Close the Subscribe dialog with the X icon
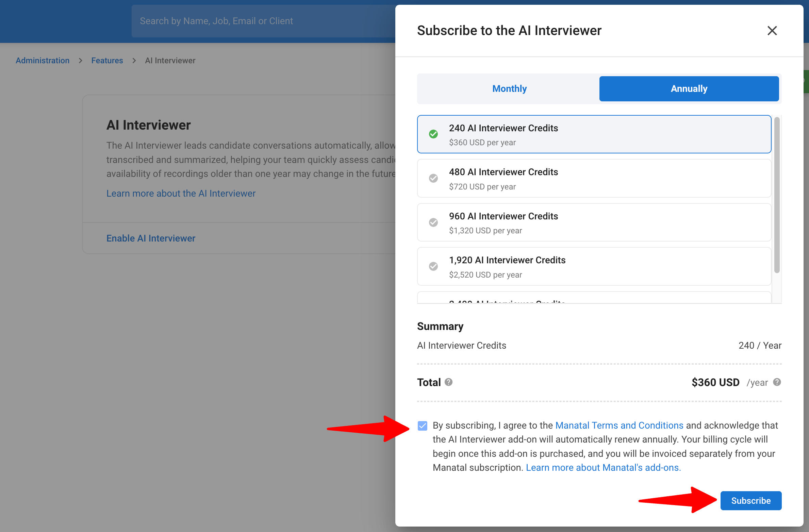Viewport: 809px width, 532px height. 772,31
